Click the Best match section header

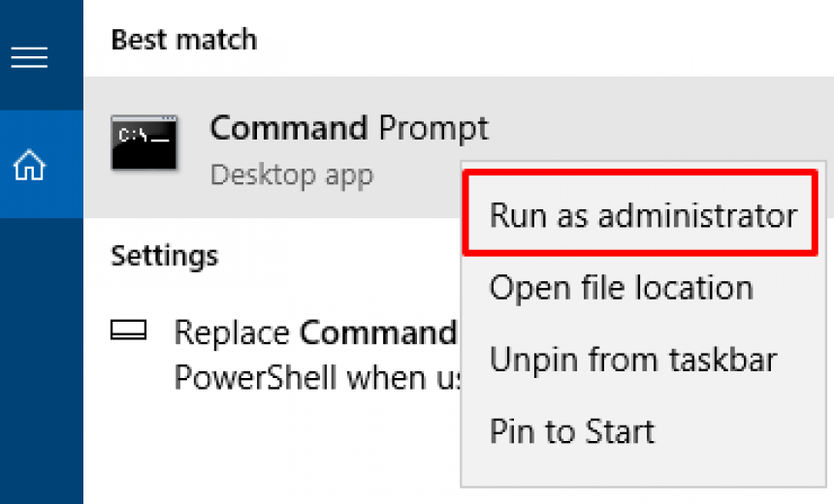pyautogui.click(x=184, y=40)
